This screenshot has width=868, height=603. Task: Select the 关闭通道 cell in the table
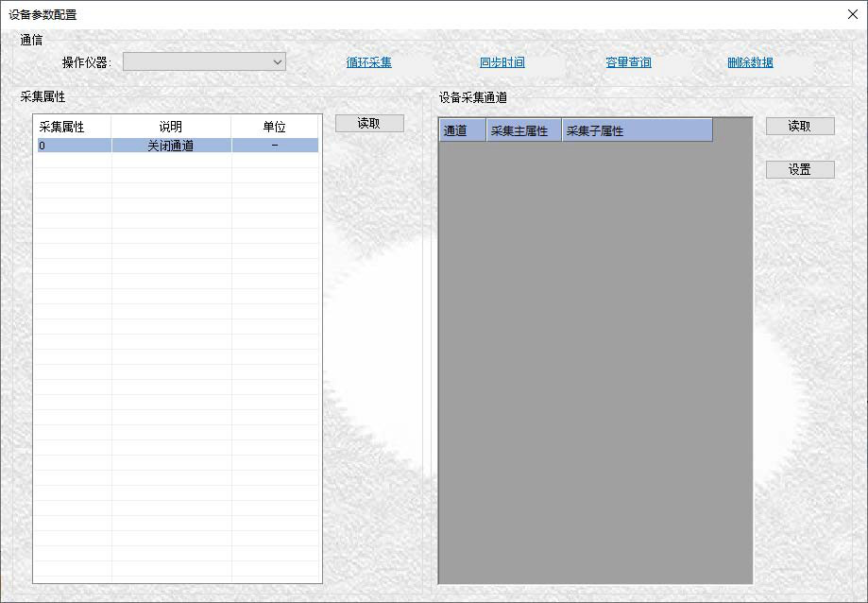pyautogui.click(x=171, y=146)
